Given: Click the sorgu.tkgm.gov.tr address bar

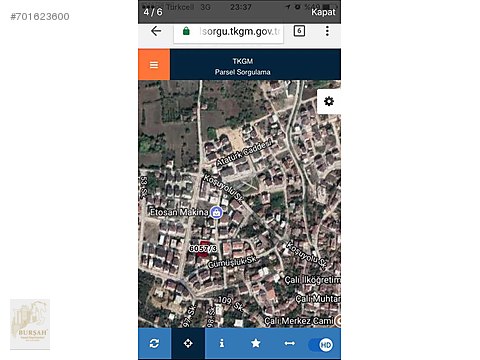Looking at the screenshot, I should tap(228, 32).
